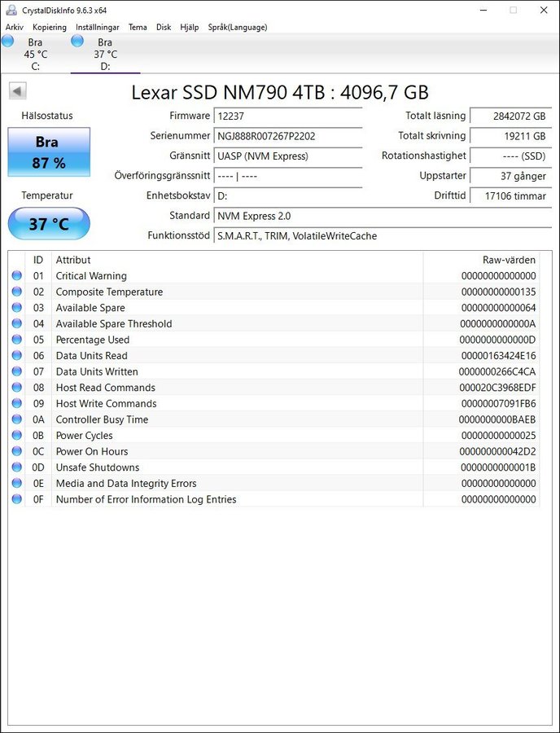Viewport: 560px width, 733px height.
Task: Click the Serienummer value field
Action: tap(287, 136)
